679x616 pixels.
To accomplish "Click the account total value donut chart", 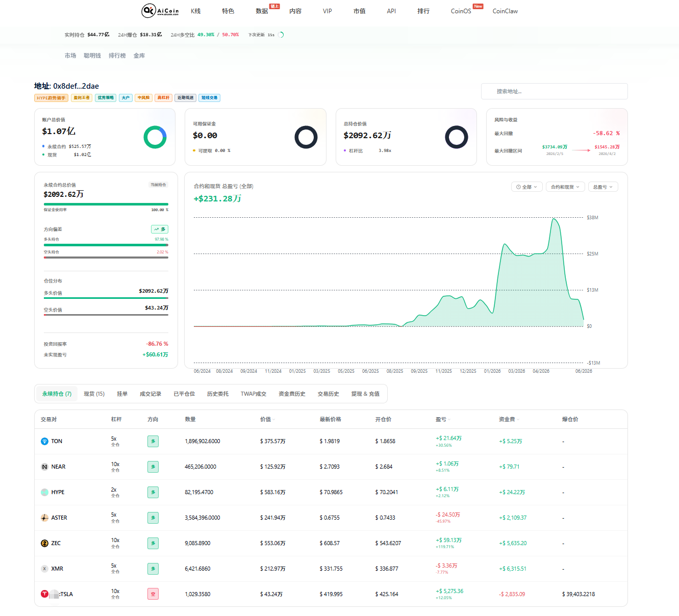I will tap(155, 137).
